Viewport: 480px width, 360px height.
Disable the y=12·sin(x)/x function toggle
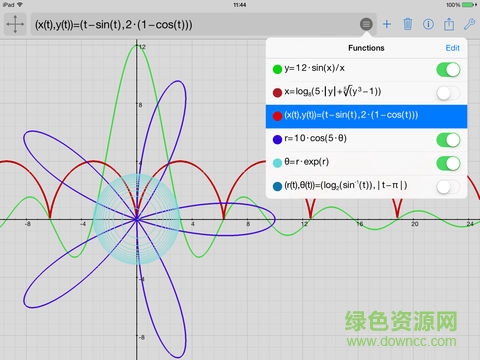[448, 70]
